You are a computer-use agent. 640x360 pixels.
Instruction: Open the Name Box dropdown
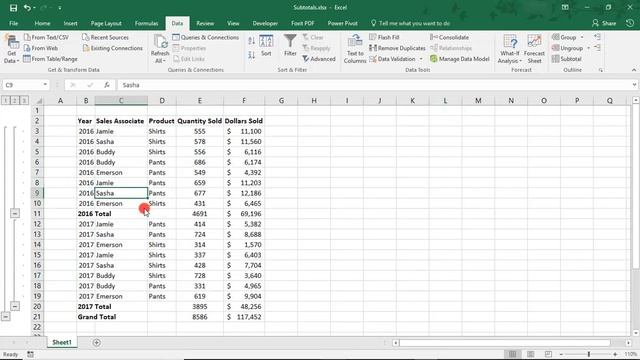coord(45,85)
